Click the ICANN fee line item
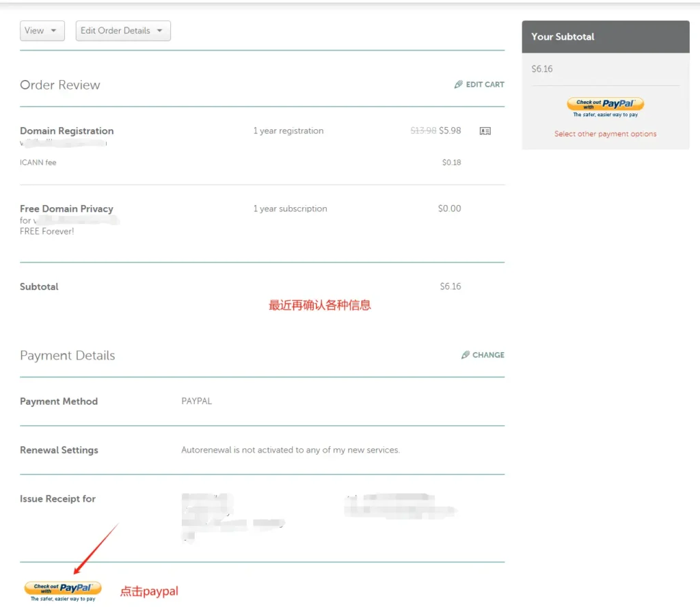700x607 pixels. 39,162
